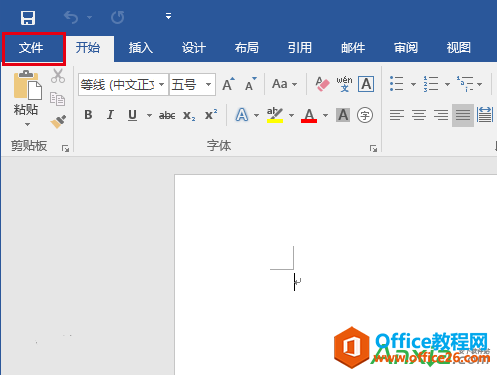Toggle Bold formatting button
Image resolution: width=497 pixels, height=375 pixels.
click(x=88, y=115)
